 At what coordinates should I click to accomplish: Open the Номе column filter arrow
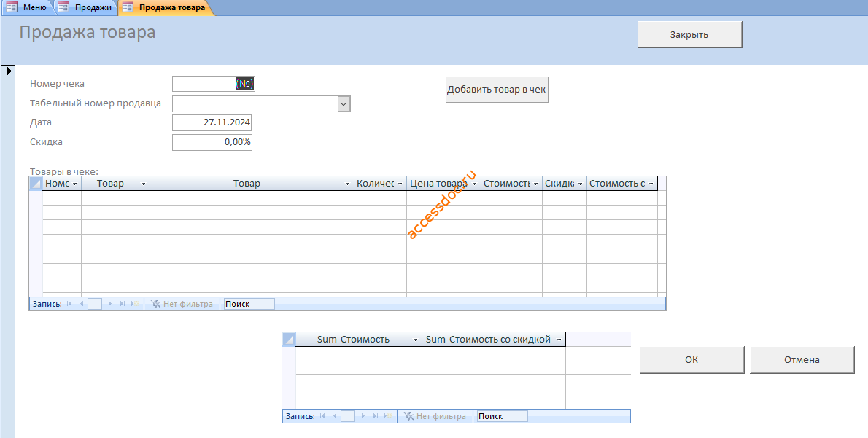74,184
